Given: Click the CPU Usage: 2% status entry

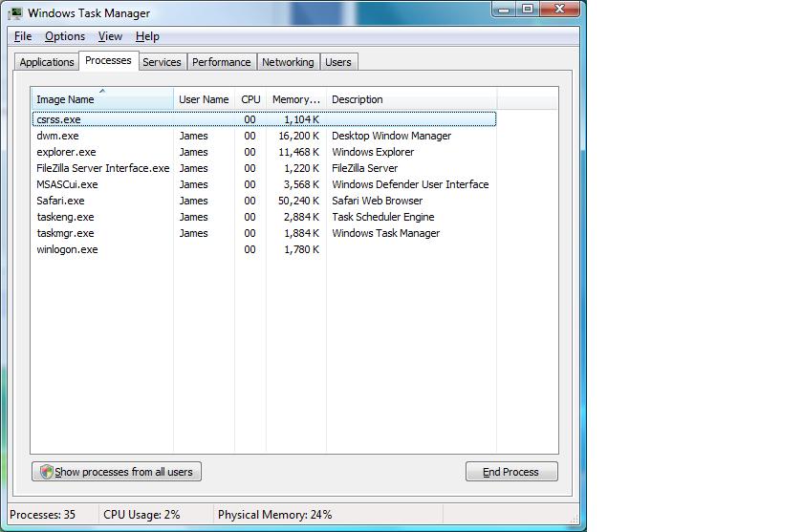Looking at the screenshot, I should point(141,515).
